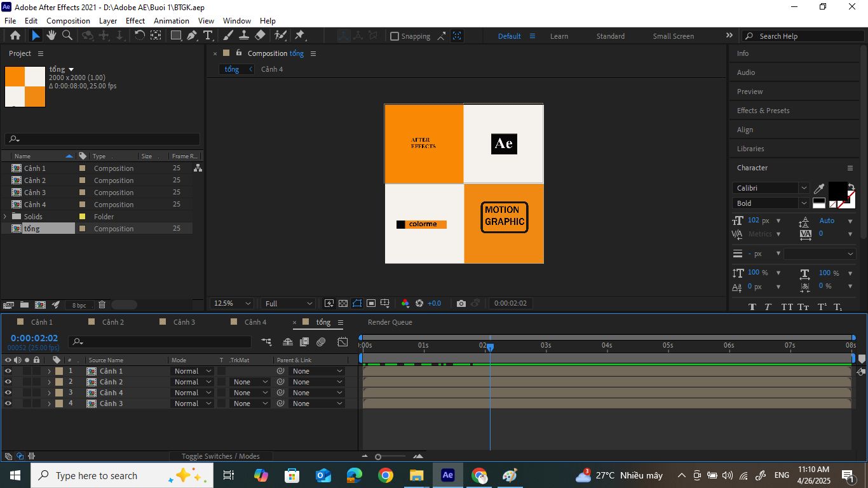Screen dimensions: 868x488
Task: Select the Clone Stamp tool
Action: click(x=243, y=36)
